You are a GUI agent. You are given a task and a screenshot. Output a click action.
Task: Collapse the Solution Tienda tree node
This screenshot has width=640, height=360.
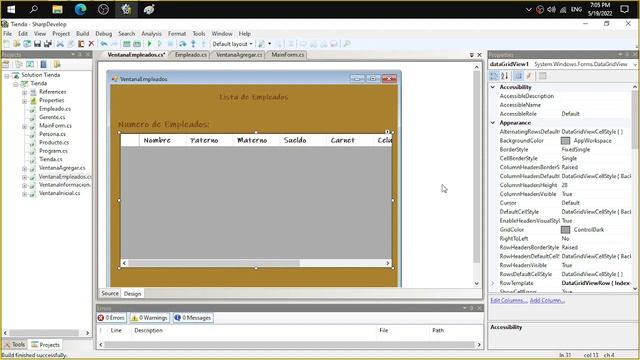click(7, 76)
